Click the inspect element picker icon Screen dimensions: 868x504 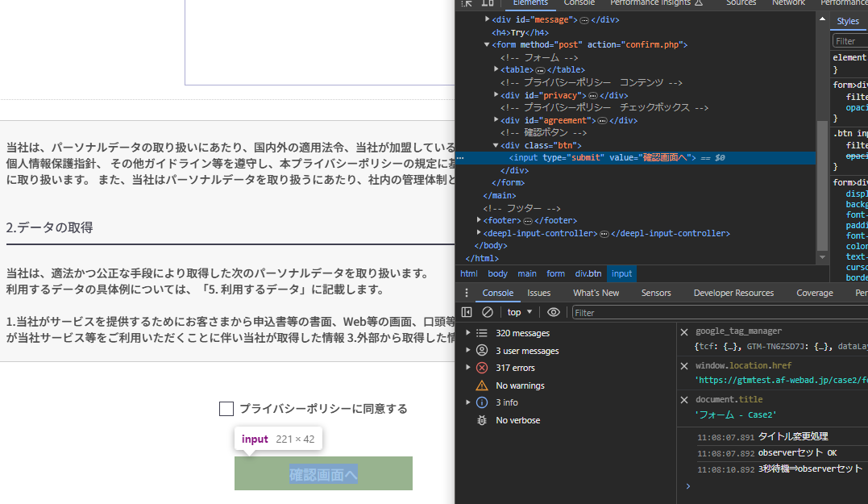tap(467, 3)
